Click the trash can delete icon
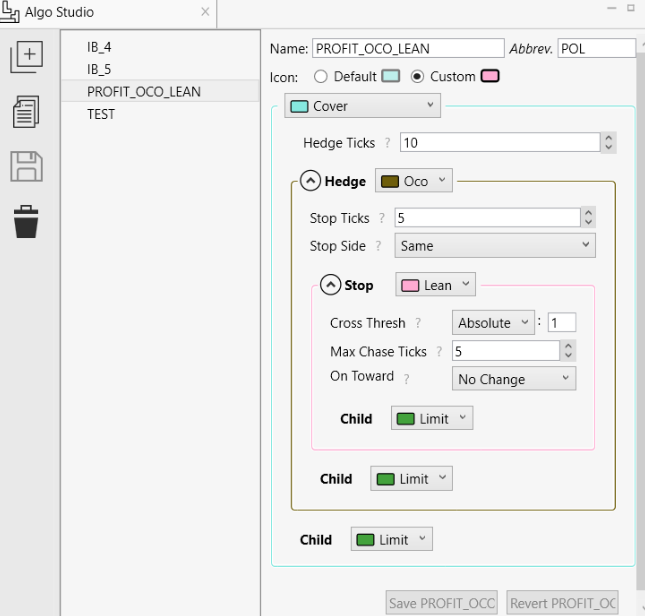 coord(27,221)
